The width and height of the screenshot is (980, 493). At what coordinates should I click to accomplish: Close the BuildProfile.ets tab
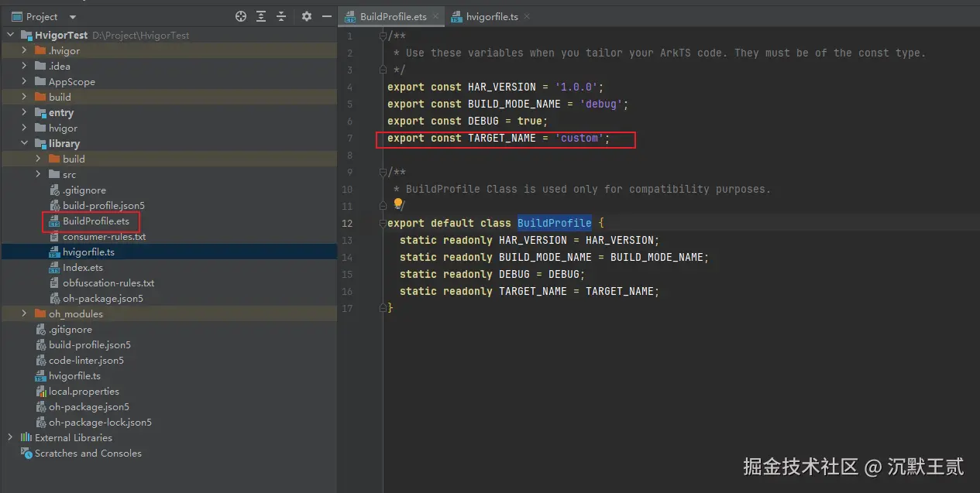pos(435,16)
